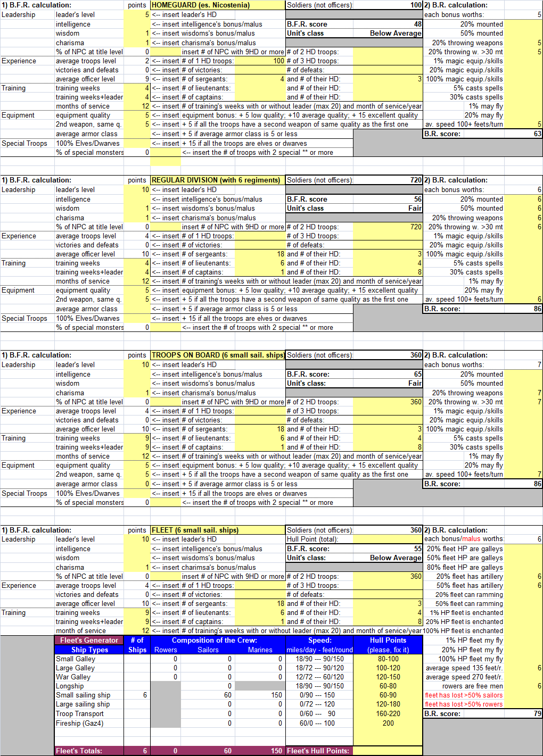Click the 'miles/day - feet/round' subheader

tap(319, 650)
